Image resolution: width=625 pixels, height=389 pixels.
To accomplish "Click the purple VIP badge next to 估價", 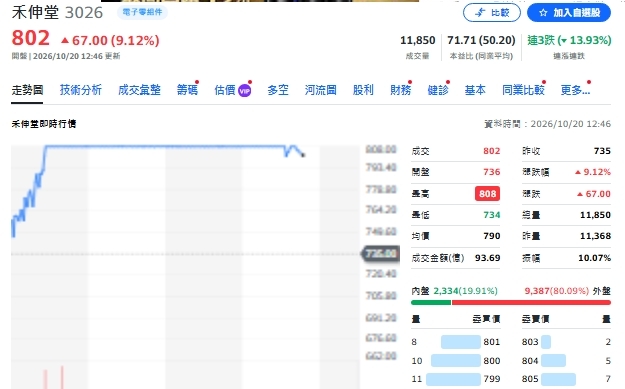I will (x=244, y=91).
